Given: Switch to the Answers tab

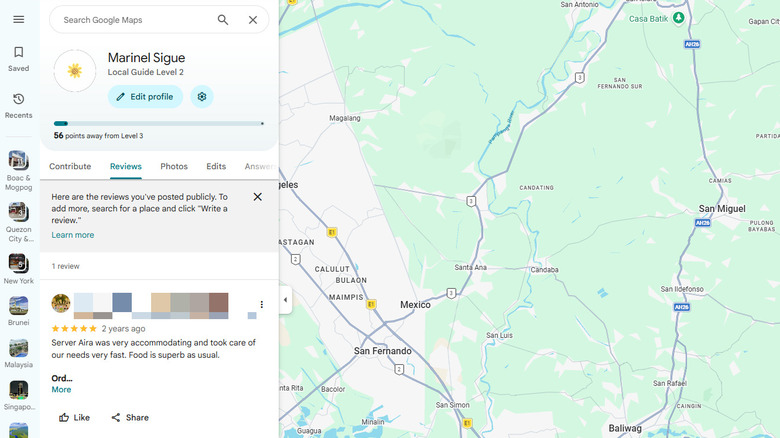Looking at the screenshot, I should click(260, 166).
